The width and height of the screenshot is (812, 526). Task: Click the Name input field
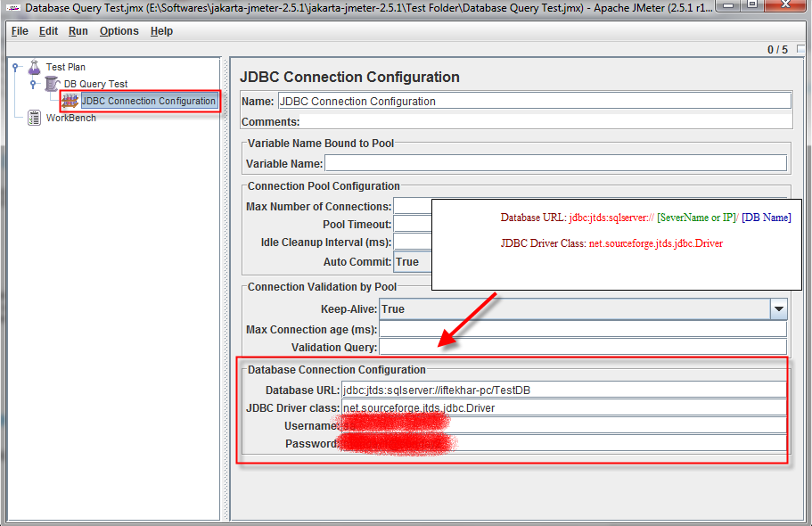coord(535,101)
